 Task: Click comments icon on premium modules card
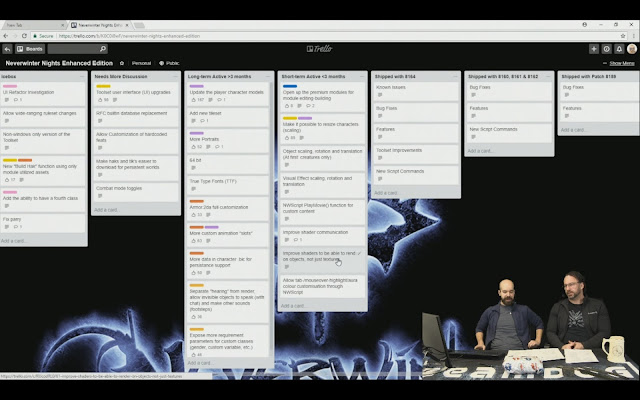pyautogui.click(x=309, y=106)
